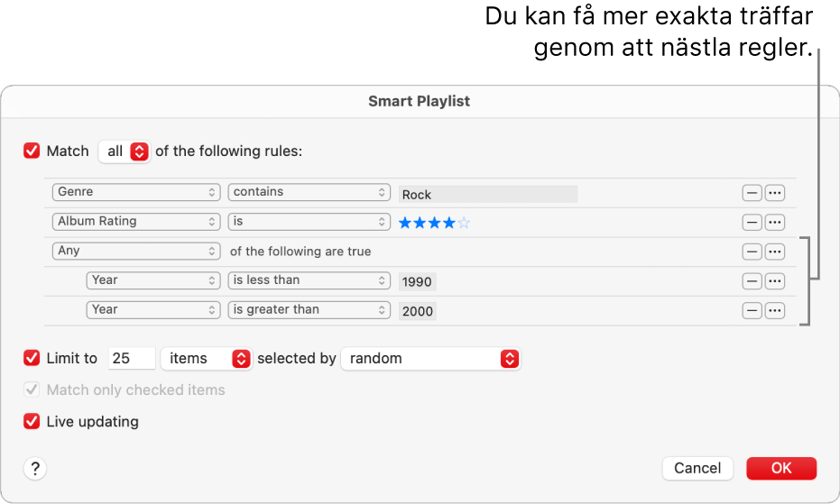Remove the Album Rating rule
The image size is (840, 504).
click(752, 222)
